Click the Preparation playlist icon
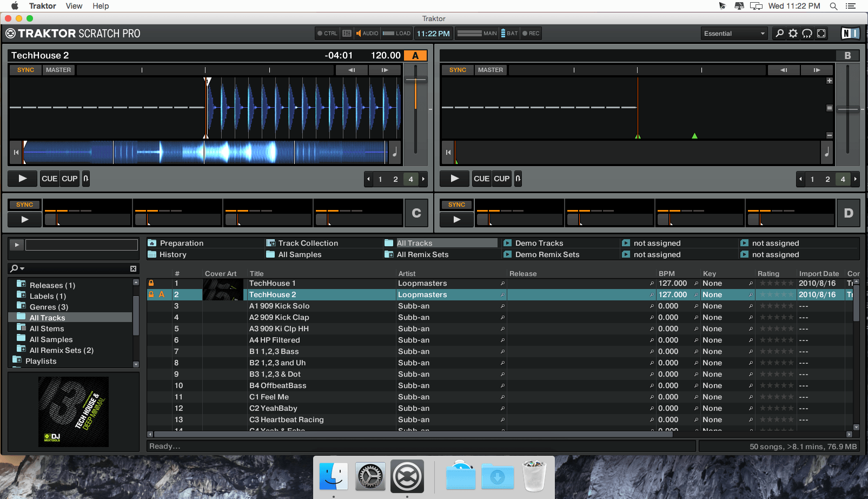This screenshot has width=868, height=499. click(152, 242)
